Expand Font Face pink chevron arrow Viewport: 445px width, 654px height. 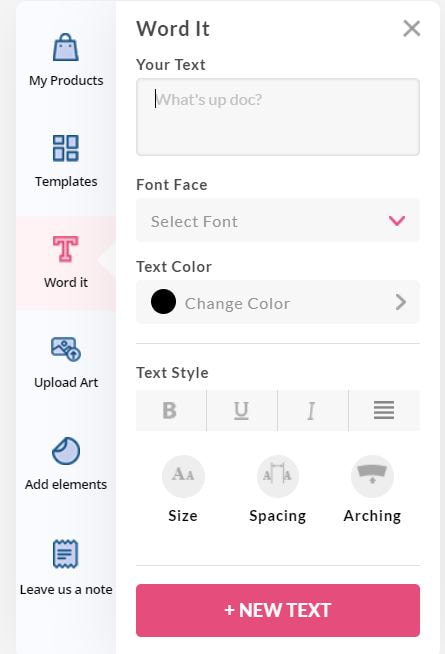pyautogui.click(x=397, y=221)
